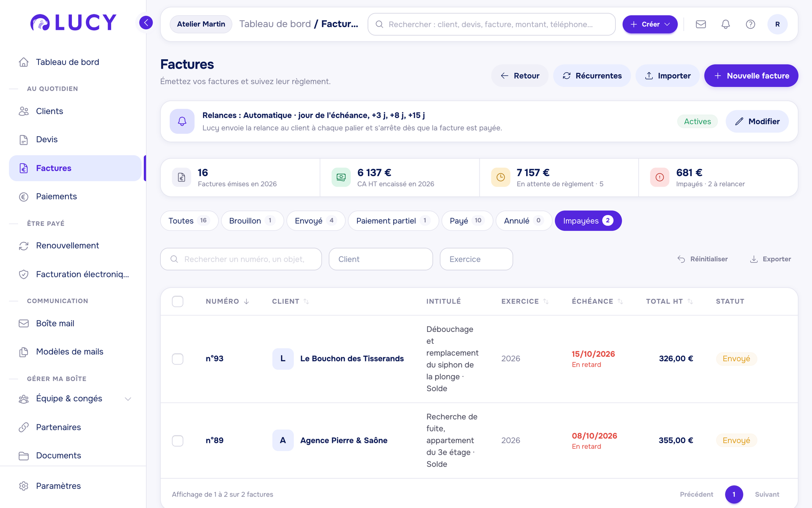Click the invoices issued document icon
The height and width of the screenshot is (508, 812).
181,177
